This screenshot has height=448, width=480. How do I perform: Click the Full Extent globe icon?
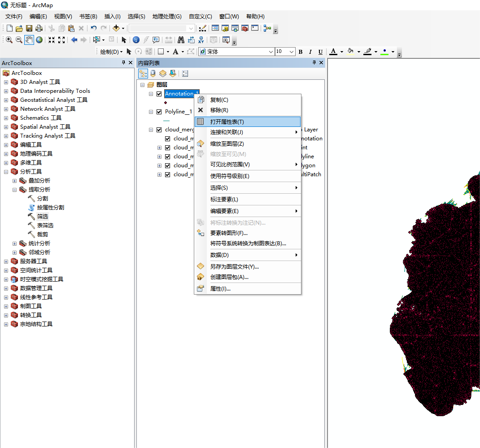tap(39, 40)
